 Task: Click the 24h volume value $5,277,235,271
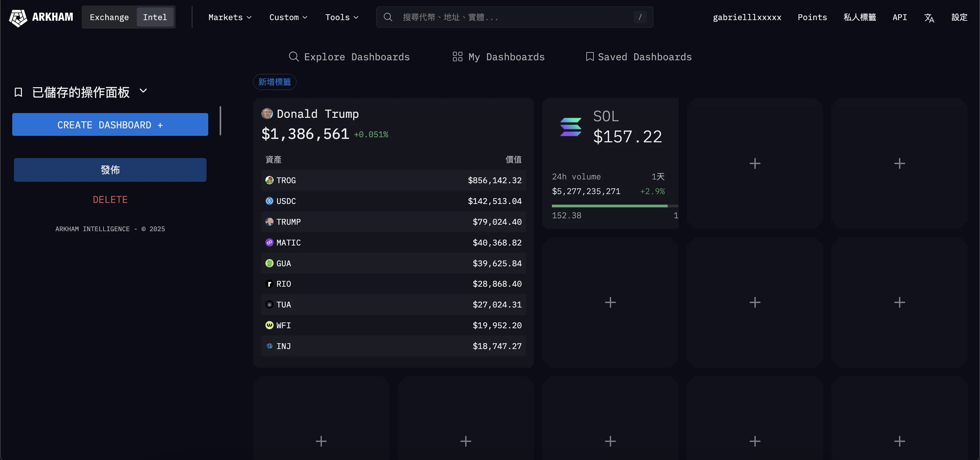click(586, 191)
